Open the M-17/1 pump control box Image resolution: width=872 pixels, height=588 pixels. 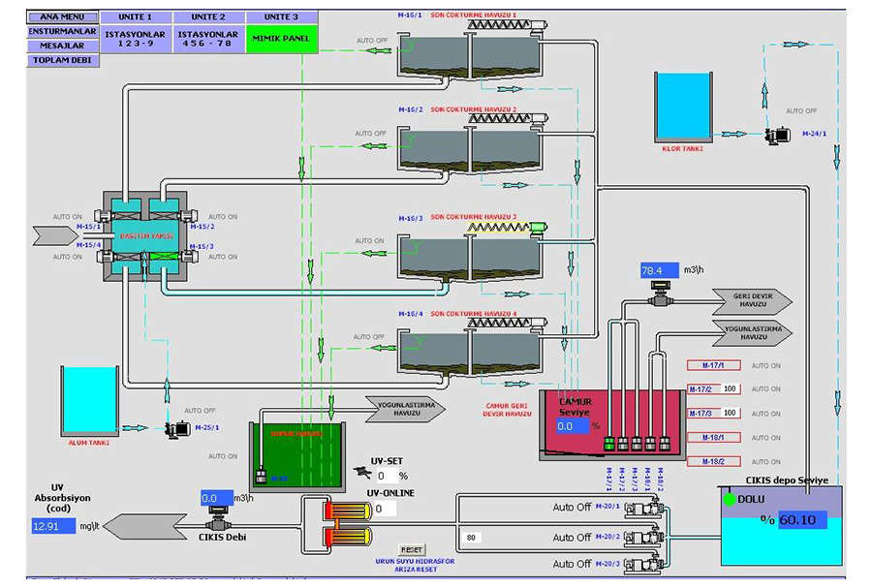click(x=713, y=366)
